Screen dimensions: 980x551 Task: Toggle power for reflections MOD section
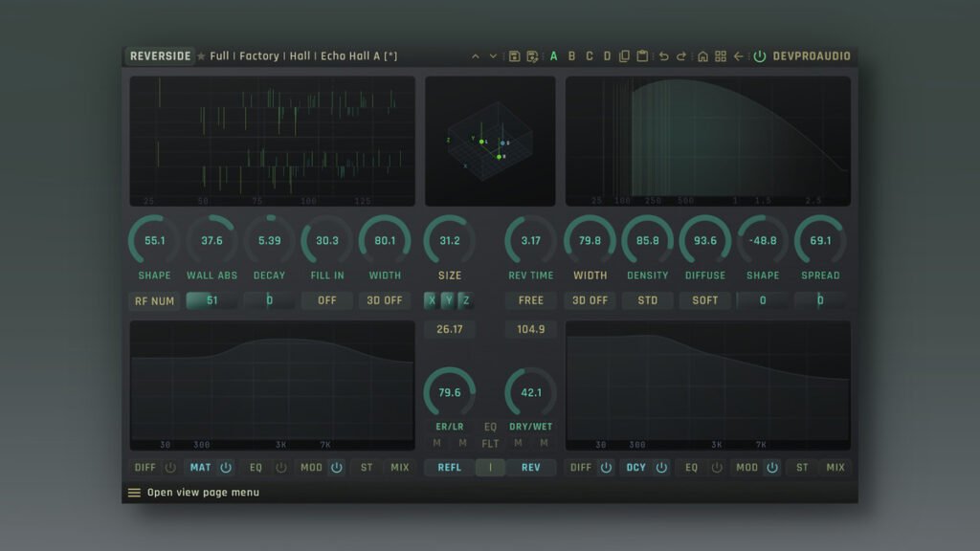pyautogui.click(x=336, y=467)
